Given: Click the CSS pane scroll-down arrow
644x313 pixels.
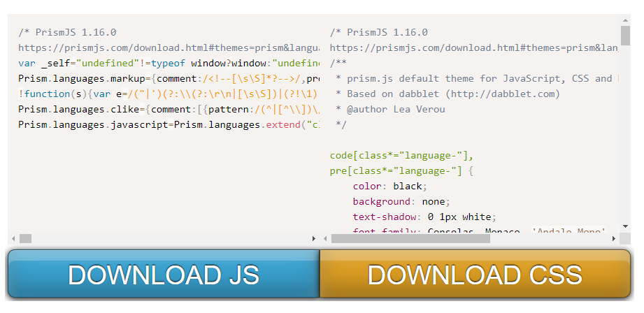Looking at the screenshot, I should pos(625,226).
